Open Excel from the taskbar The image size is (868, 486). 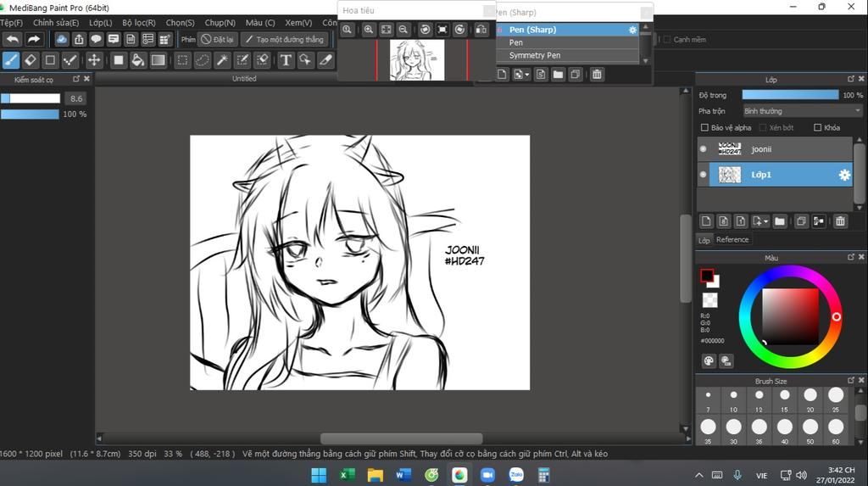(x=347, y=475)
